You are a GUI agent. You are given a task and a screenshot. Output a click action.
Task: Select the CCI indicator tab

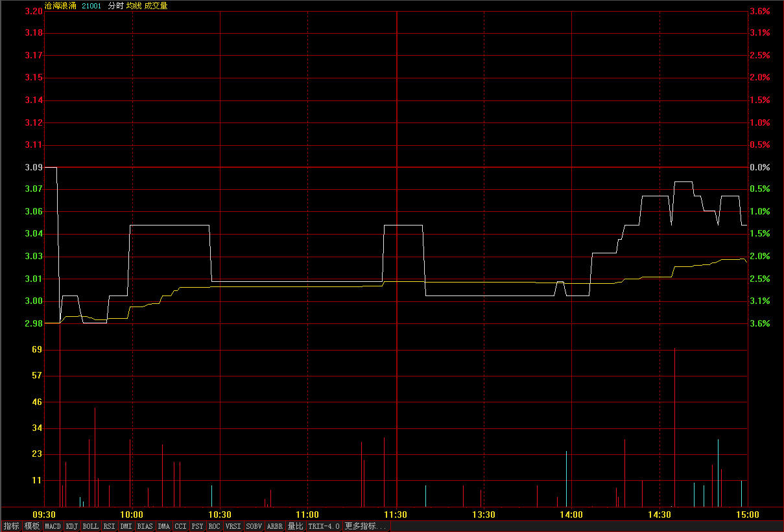pyautogui.click(x=181, y=526)
